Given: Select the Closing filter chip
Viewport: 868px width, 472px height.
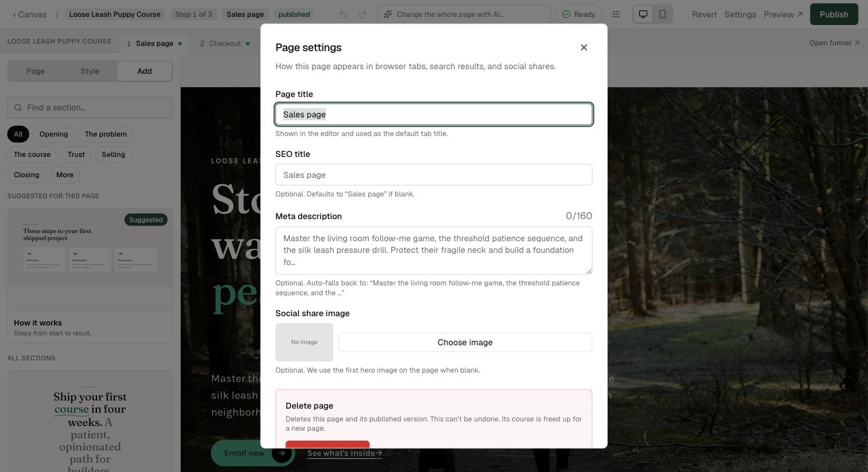Looking at the screenshot, I should coord(27,175).
